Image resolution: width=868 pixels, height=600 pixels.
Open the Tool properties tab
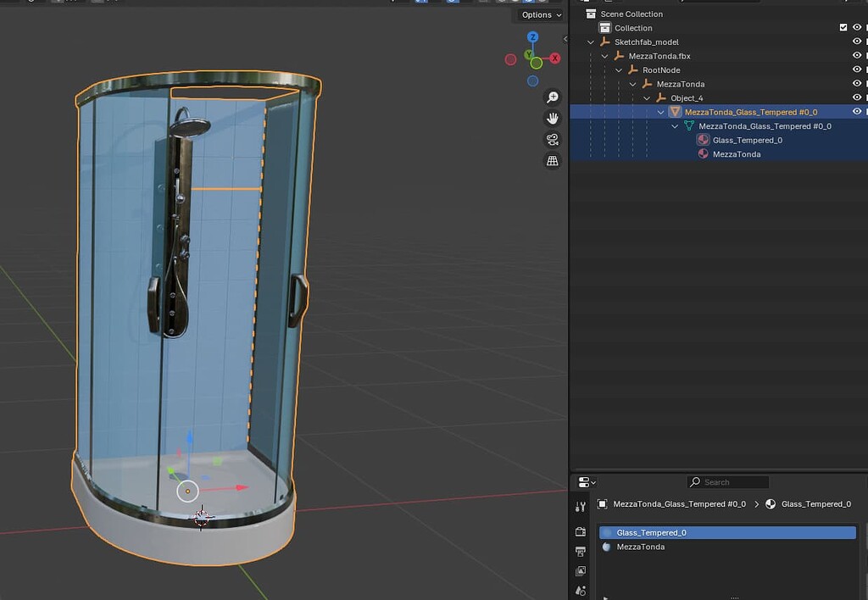[x=581, y=506]
